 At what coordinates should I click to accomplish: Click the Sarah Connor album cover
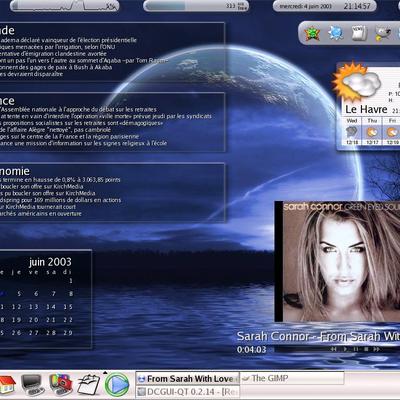click(337, 261)
